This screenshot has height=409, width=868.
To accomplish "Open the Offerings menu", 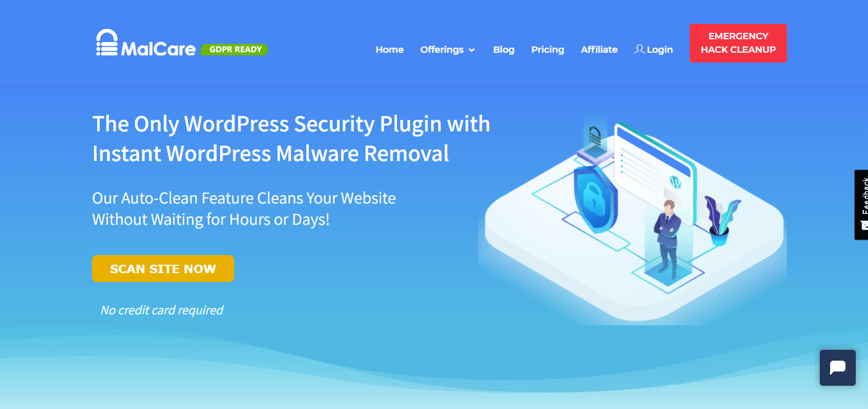I will (447, 50).
